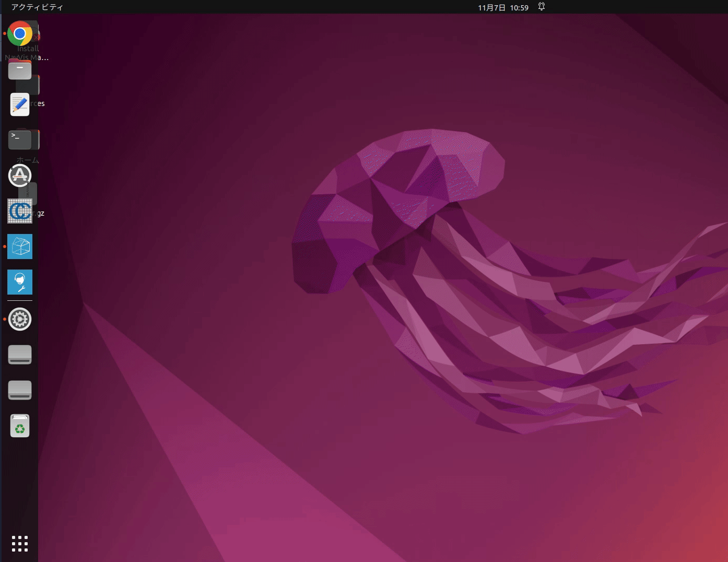Open Google Chrome from the dock
Viewport: 728px width, 562px height.
click(x=20, y=33)
